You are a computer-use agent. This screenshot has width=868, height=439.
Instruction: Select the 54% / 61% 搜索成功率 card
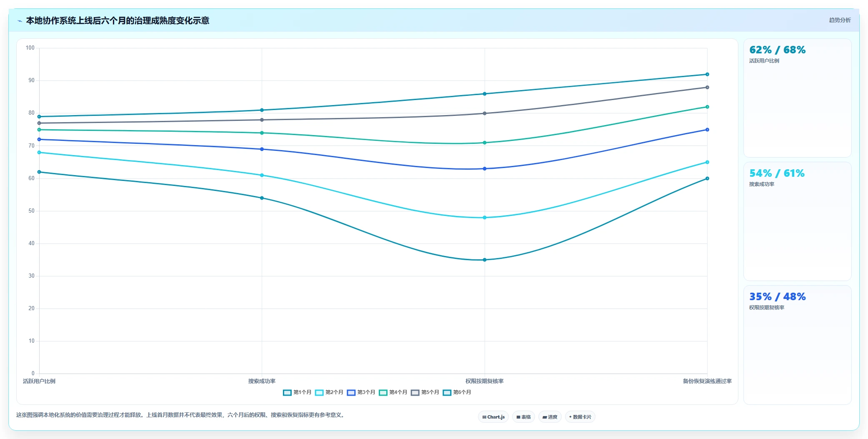click(x=797, y=221)
